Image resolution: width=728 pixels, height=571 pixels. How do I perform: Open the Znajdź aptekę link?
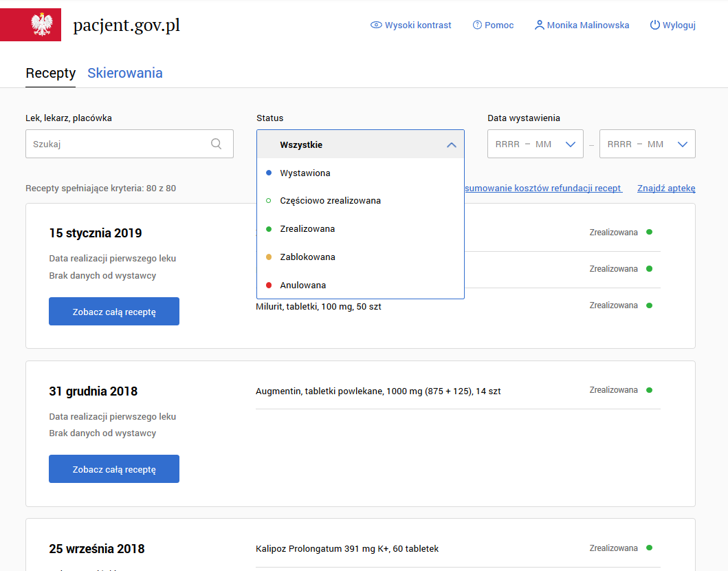[666, 188]
